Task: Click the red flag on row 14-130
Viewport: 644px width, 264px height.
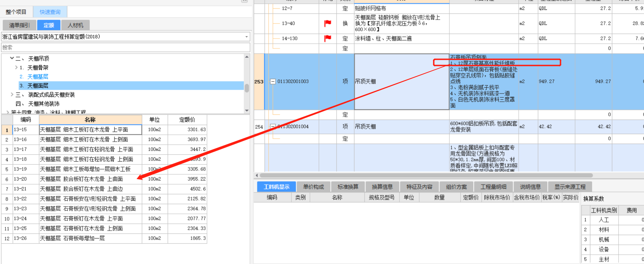Action: click(x=328, y=38)
